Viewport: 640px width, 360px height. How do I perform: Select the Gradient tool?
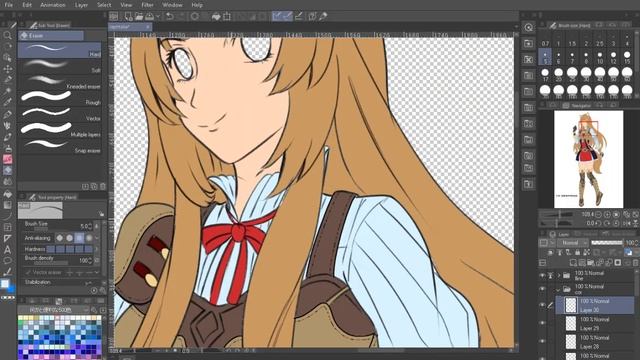tap(7, 205)
